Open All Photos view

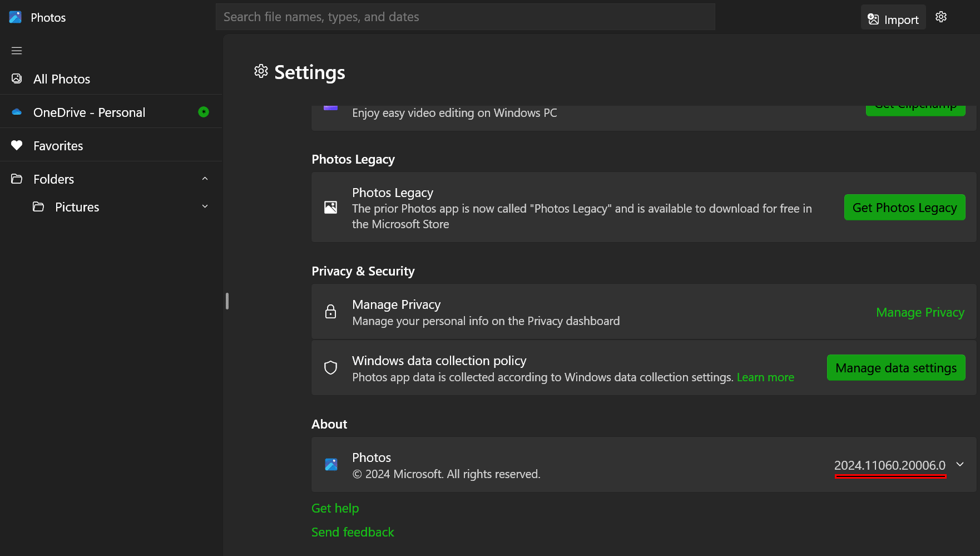[111, 79]
